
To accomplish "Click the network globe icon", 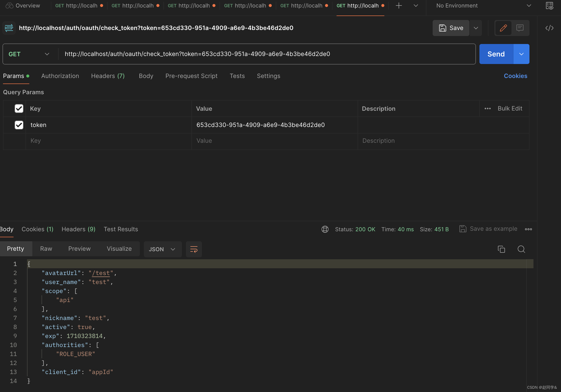I will pyautogui.click(x=325, y=229).
